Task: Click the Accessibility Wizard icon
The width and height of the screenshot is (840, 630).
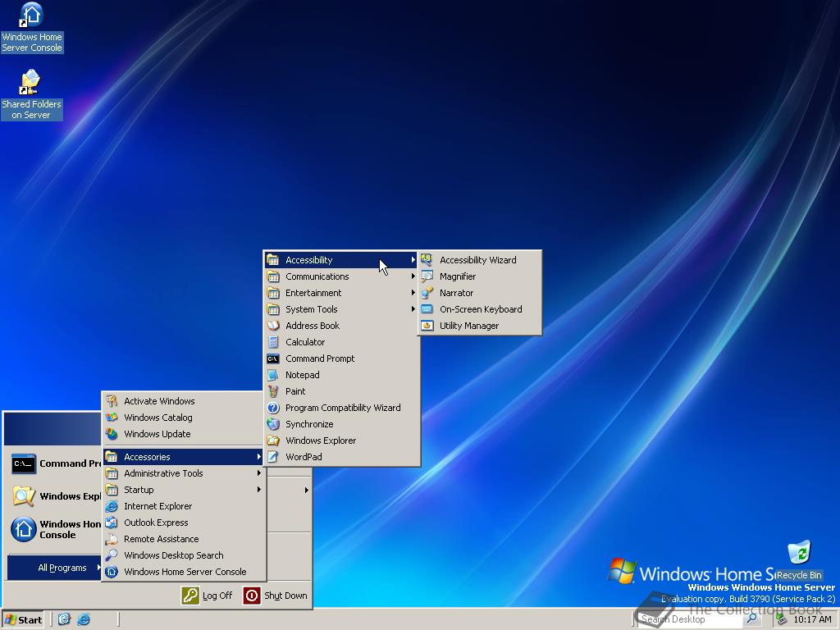Action: [x=427, y=260]
